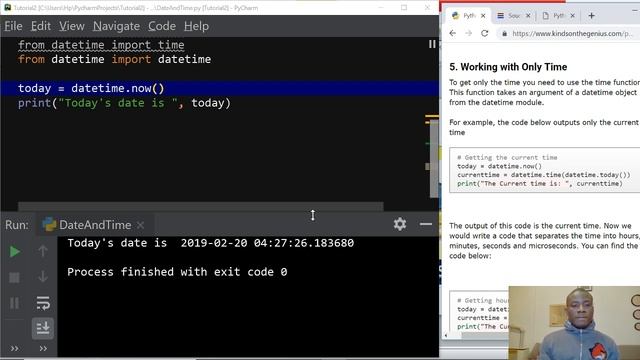Expand right double-chevron in Run toolbar
This screenshot has width=640, height=360.
pos(43,349)
